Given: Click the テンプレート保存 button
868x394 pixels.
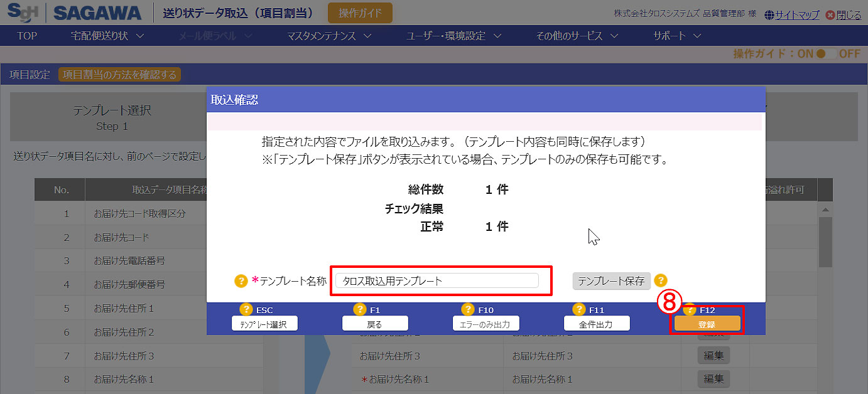Looking at the screenshot, I should pos(611,281).
